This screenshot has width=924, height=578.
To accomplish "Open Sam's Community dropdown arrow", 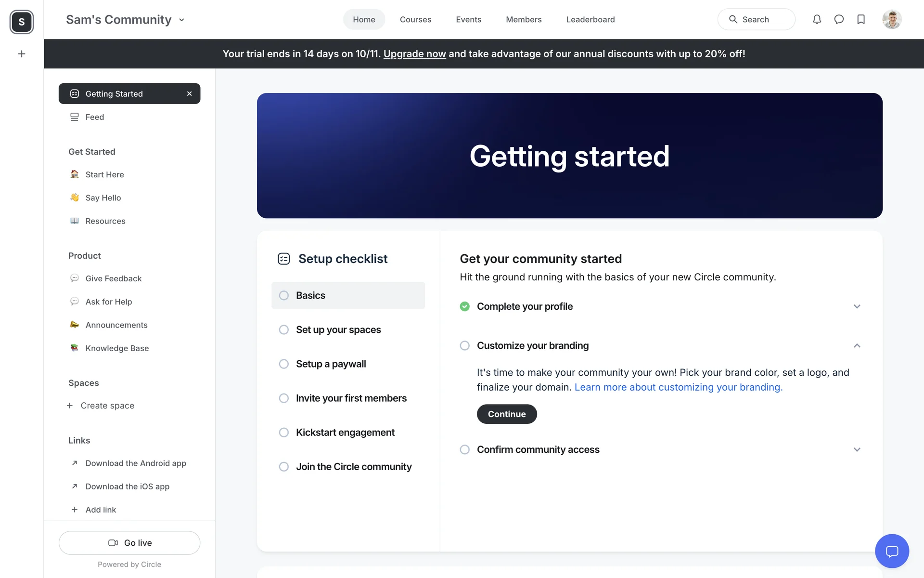I will tap(181, 20).
